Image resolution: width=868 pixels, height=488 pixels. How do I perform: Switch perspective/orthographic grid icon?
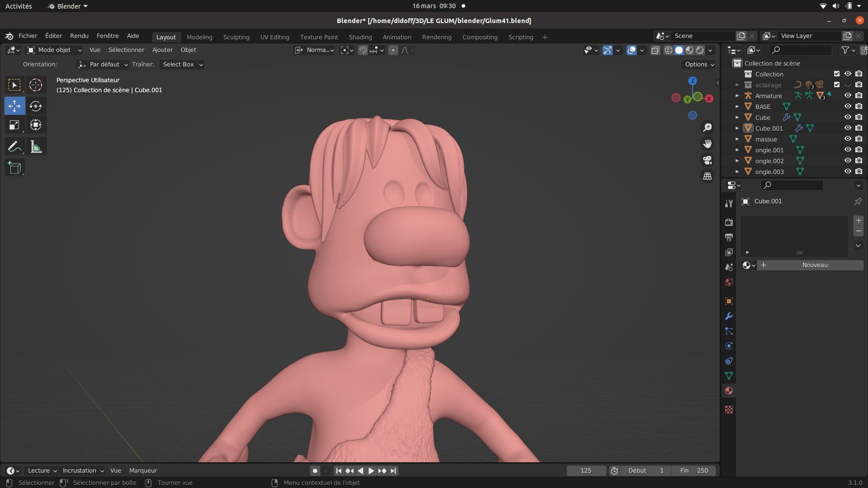pyautogui.click(x=708, y=176)
